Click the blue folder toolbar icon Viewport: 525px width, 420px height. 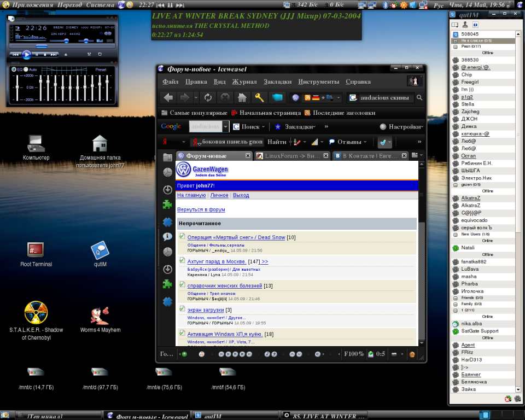(277, 97)
